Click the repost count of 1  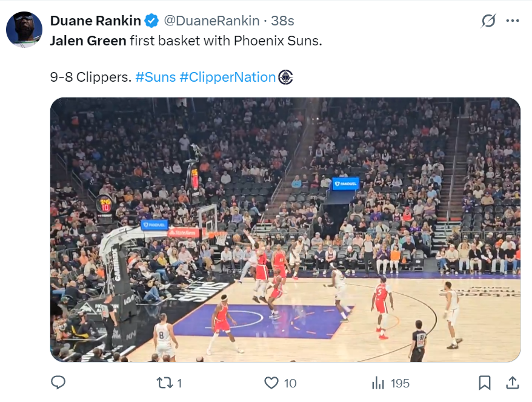tap(179, 383)
